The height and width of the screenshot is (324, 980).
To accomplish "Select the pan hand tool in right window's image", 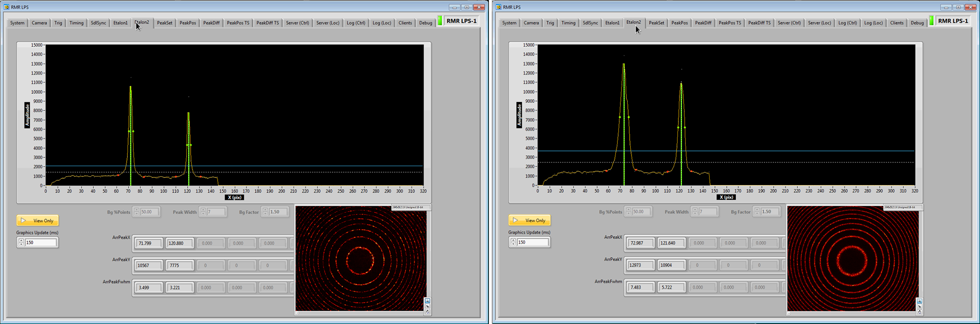I will coord(919,312).
